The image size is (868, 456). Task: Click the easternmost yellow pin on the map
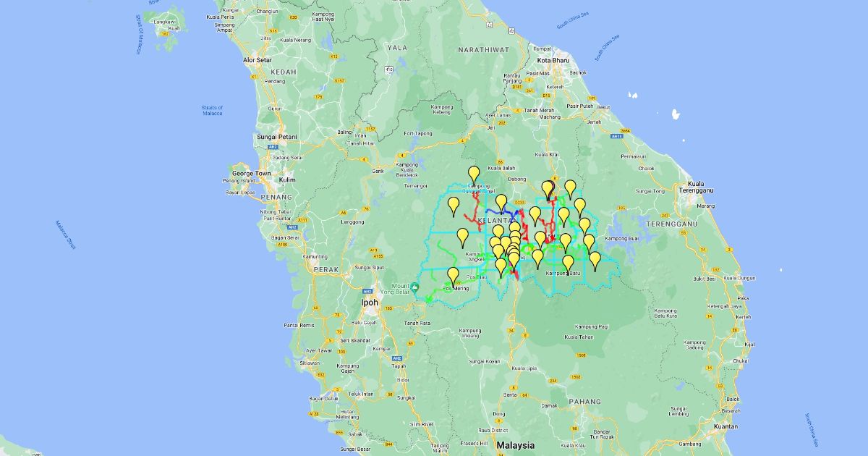595,259
